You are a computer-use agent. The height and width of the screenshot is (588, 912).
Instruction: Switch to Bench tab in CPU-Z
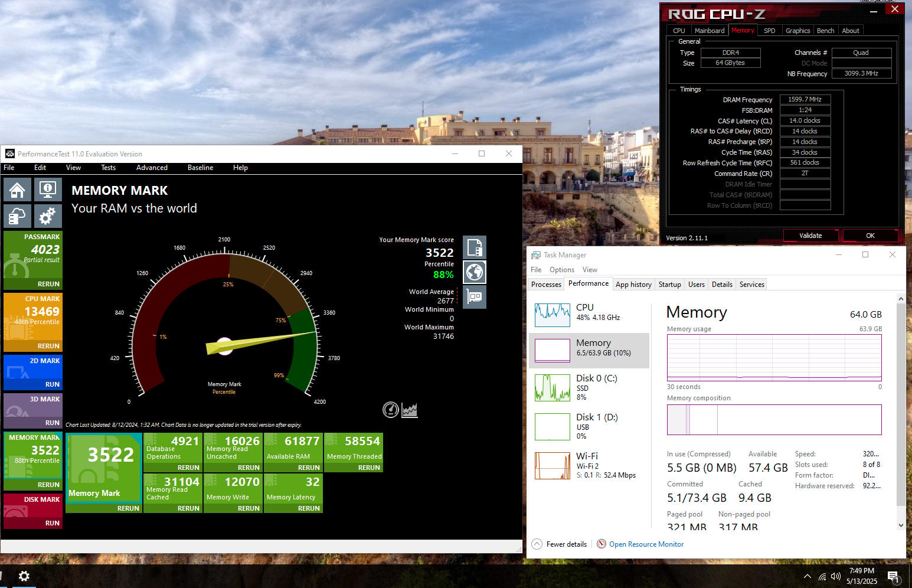[825, 31]
